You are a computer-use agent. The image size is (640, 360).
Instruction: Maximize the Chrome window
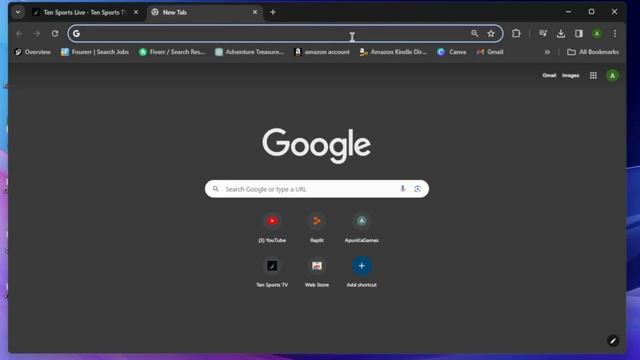[x=591, y=12]
